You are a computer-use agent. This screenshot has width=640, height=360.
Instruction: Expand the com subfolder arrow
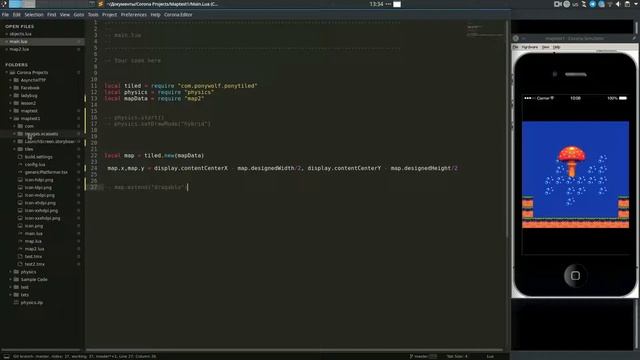point(15,126)
